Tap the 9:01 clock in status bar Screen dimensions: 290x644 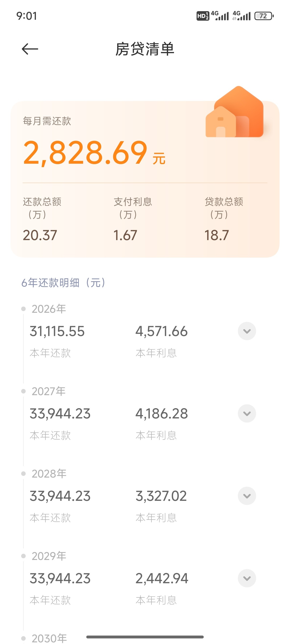pos(27,16)
